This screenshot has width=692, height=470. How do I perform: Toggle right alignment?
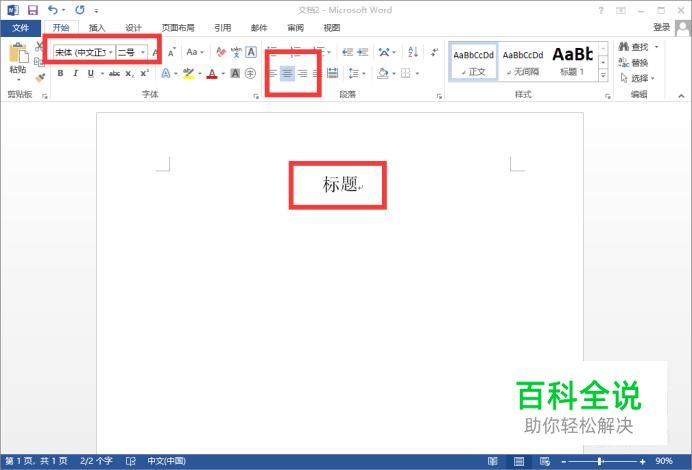pos(302,73)
